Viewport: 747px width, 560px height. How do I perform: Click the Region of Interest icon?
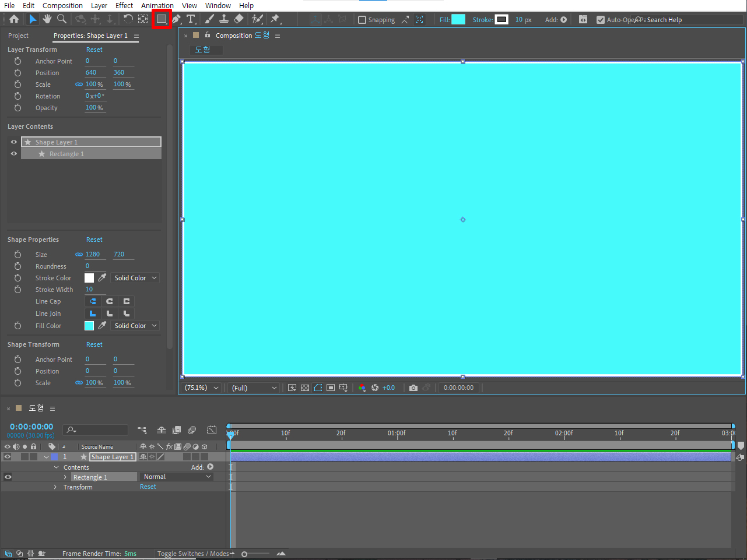[x=331, y=388]
